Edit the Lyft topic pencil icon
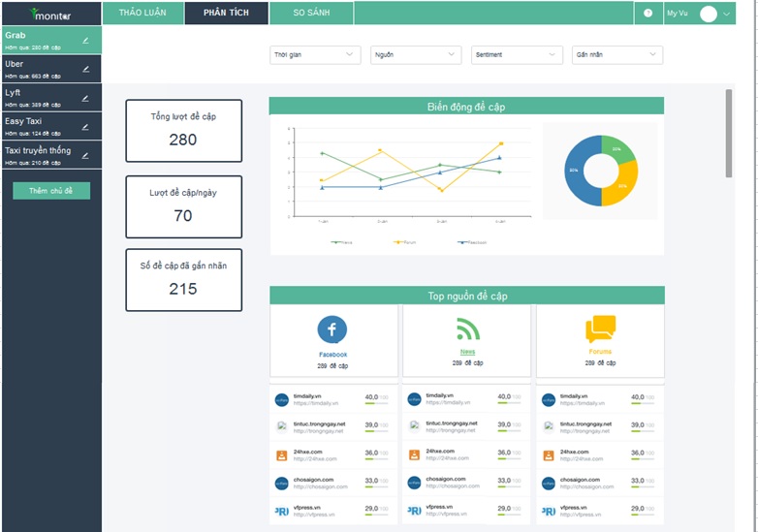Image resolution: width=758 pixels, height=532 pixels. (85, 98)
